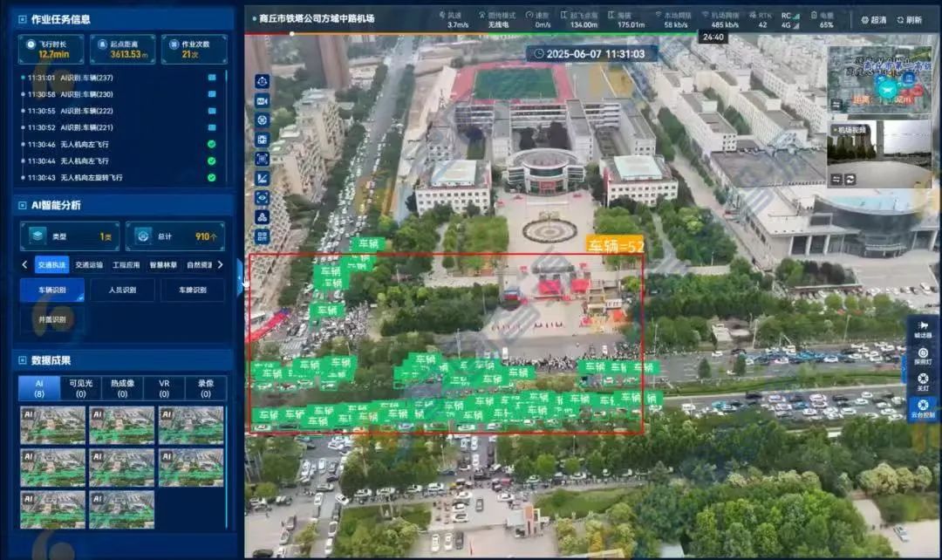Switch to the 交通运输 category tab
942x560 pixels.
click(x=89, y=265)
